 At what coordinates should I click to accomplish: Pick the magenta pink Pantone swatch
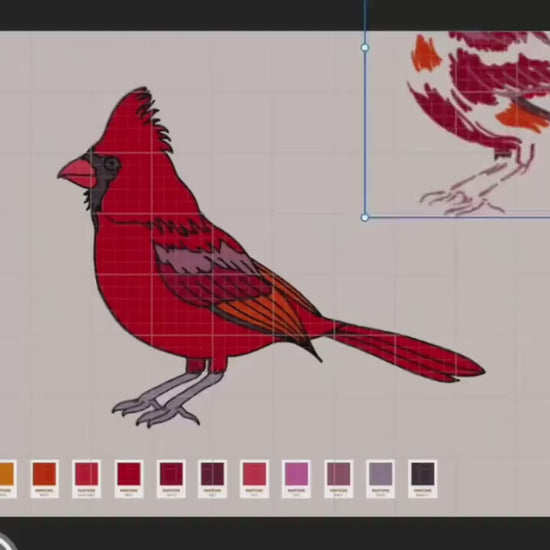(296, 479)
